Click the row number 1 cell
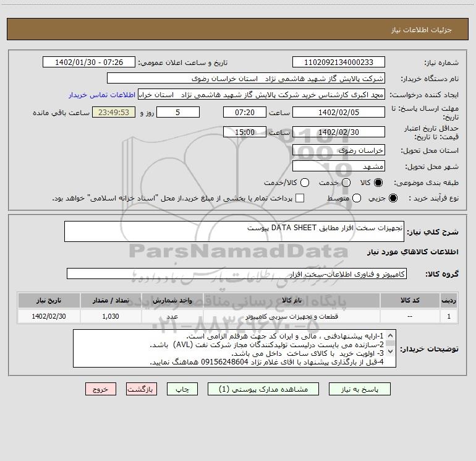Viewport: 476px width, 461px height. coord(449,316)
